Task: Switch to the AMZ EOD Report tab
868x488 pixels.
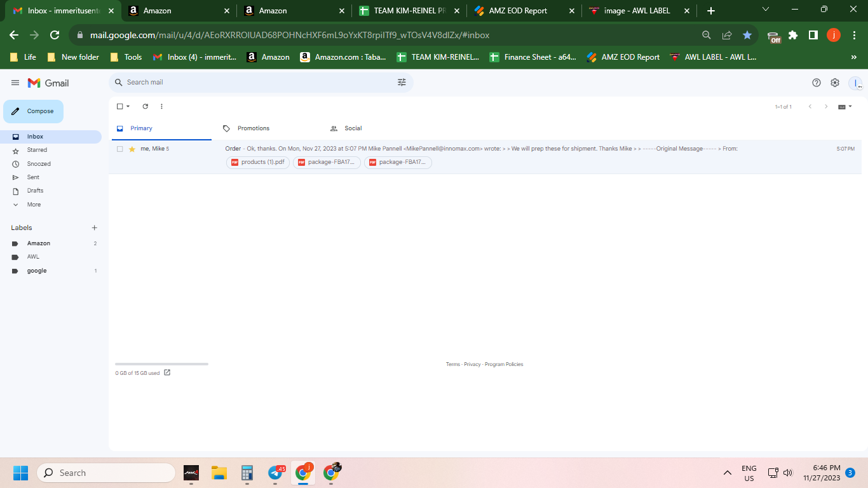Action: point(524,11)
